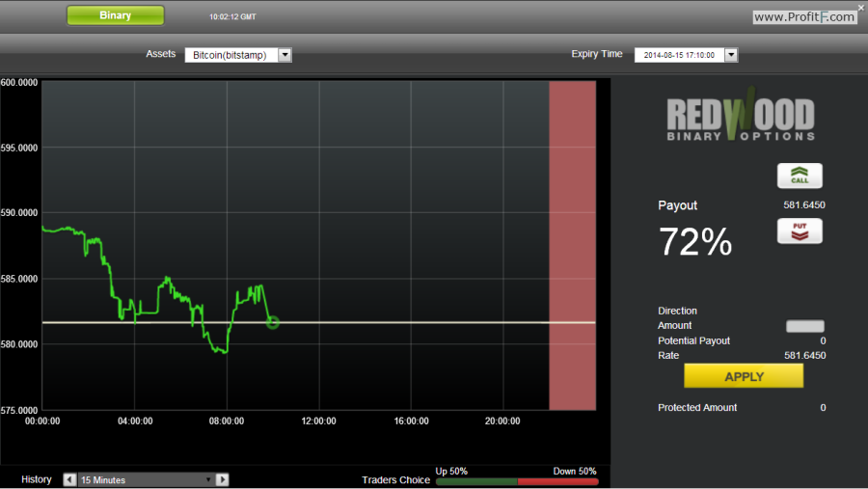
Task: Click the 581.6450 price beside CALL
Action: (804, 204)
